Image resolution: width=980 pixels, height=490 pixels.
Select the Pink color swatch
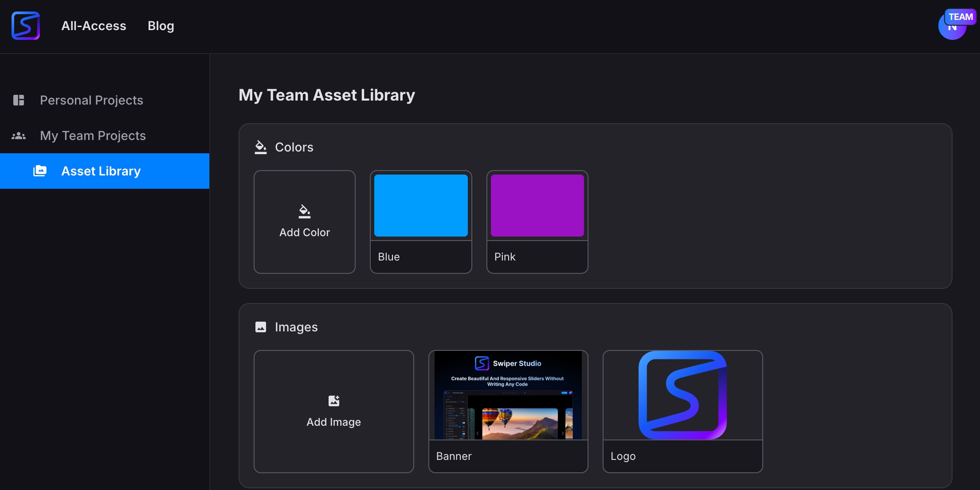(x=537, y=206)
